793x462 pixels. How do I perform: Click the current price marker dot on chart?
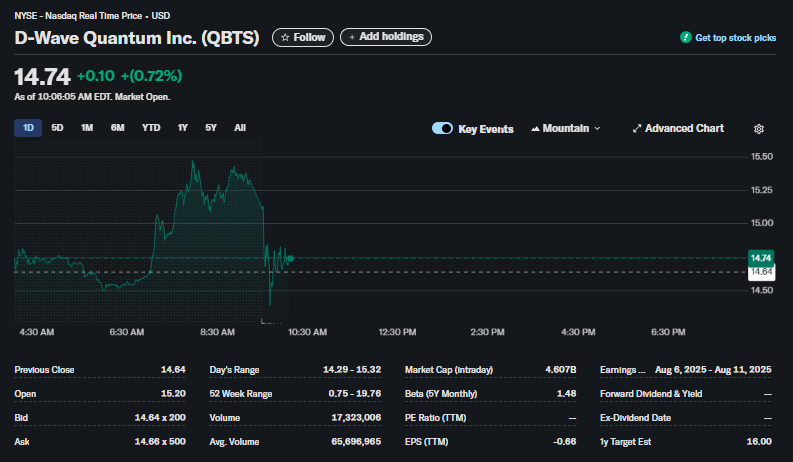[290, 259]
